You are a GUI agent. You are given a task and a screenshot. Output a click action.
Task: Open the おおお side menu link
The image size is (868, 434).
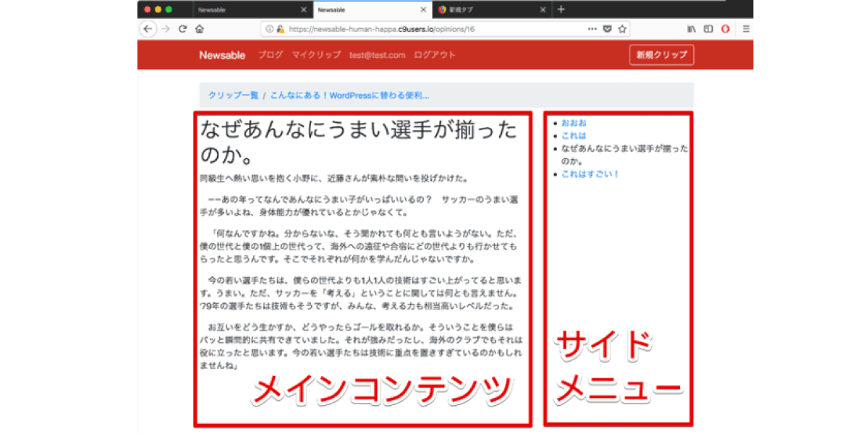[574, 123]
